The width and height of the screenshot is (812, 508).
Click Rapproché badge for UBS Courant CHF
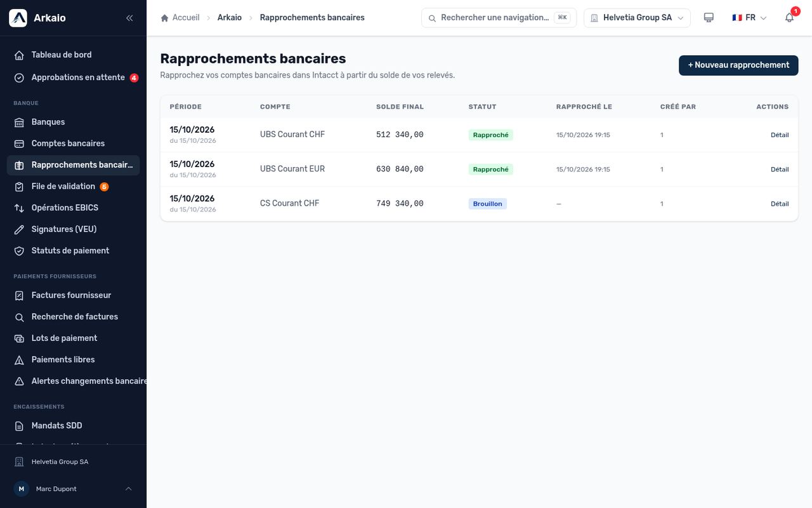coord(491,135)
